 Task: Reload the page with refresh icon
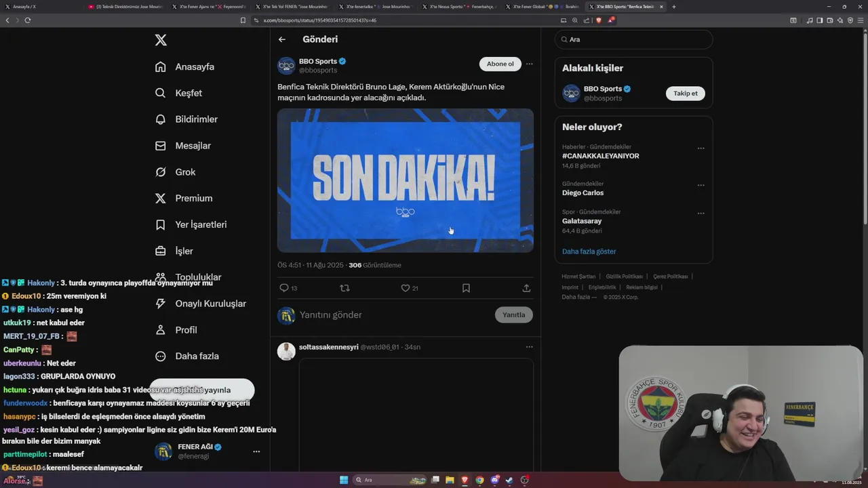click(27, 20)
